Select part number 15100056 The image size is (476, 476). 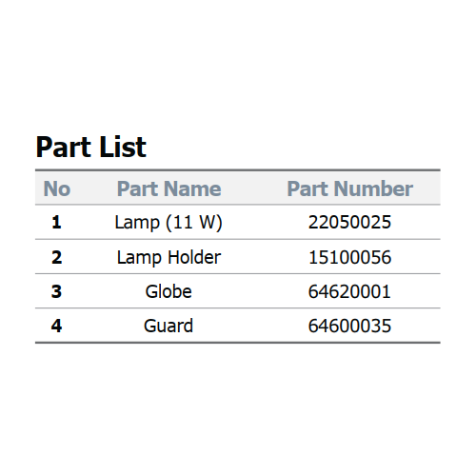pyautogui.click(x=349, y=257)
